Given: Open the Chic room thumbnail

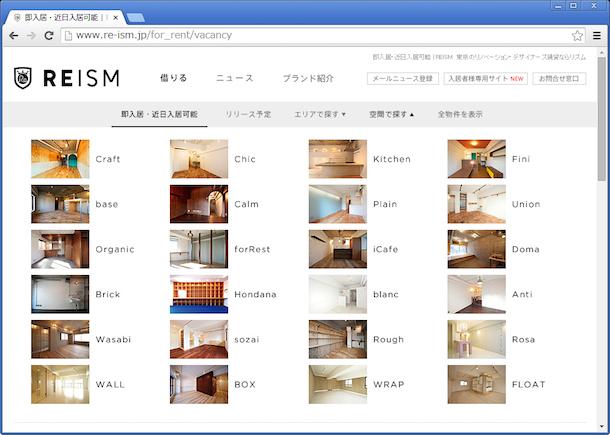Looking at the screenshot, I should [199, 159].
